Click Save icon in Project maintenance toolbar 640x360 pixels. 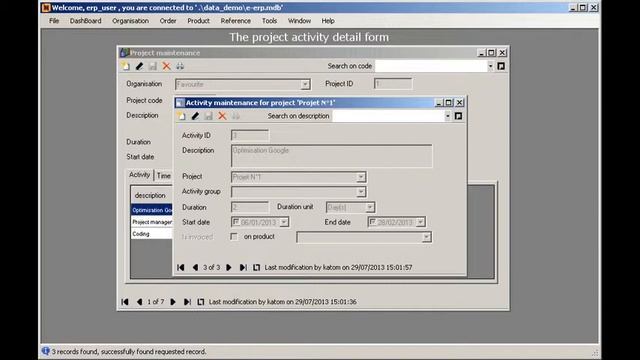153,66
